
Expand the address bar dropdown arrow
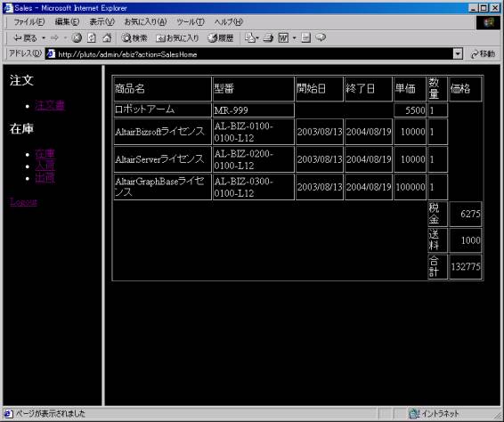click(x=458, y=53)
